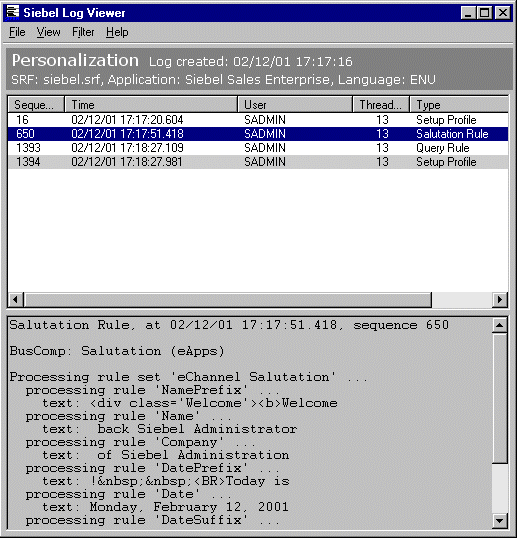Click time 02/12/01 17:18:27.109 cell
Screen dimensions: 517x538
tap(127, 148)
